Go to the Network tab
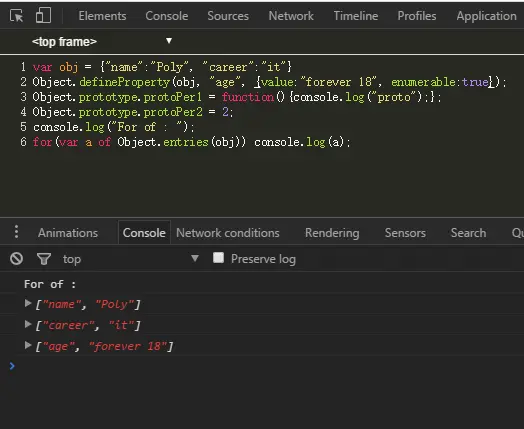 [x=291, y=16]
